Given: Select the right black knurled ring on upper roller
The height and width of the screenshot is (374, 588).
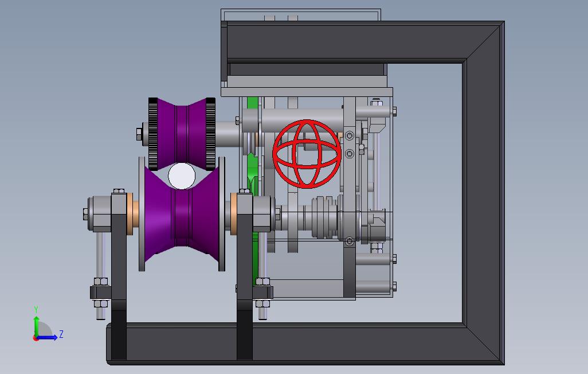Looking at the screenshot, I should pos(211,134).
